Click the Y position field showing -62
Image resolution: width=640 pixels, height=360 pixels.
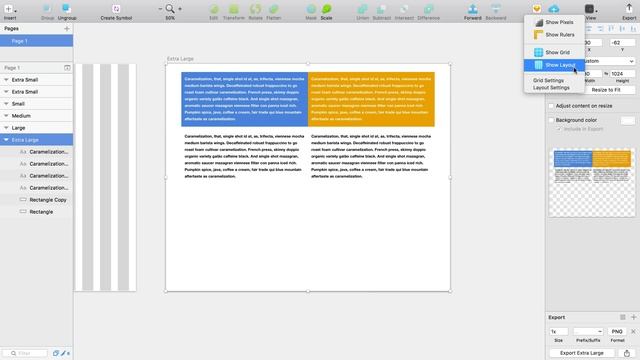pyautogui.click(x=622, y=42)
